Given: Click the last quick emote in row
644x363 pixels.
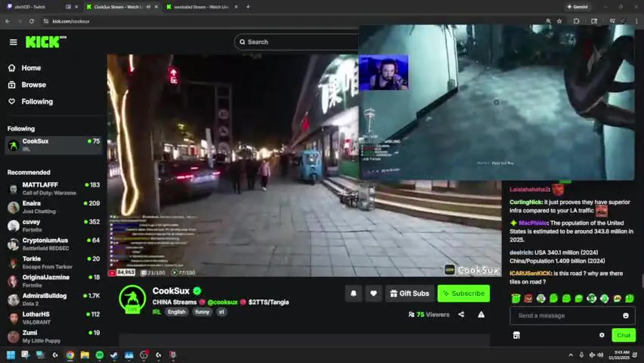Looking at the screenshot, I should pyautogui.click(x=629, y=298).
